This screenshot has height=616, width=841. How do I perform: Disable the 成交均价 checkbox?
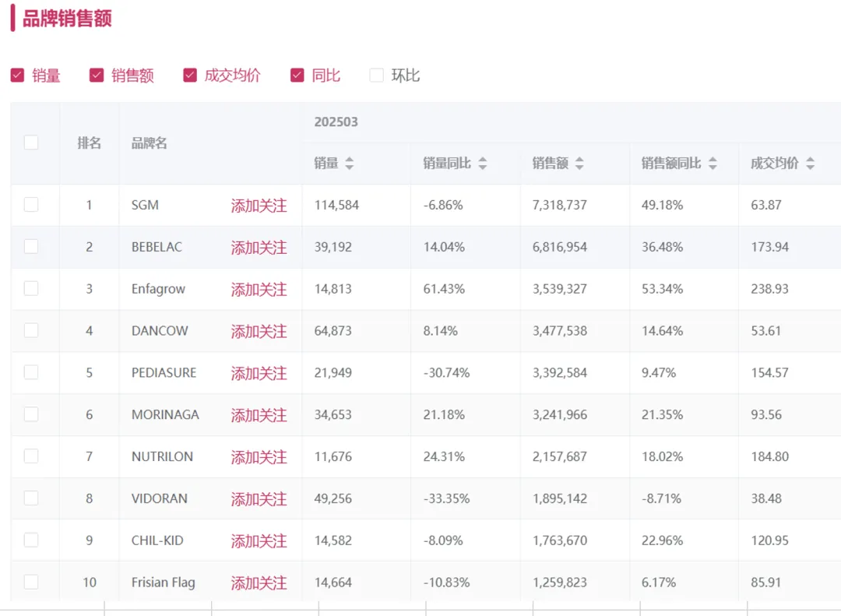point(190,76)
